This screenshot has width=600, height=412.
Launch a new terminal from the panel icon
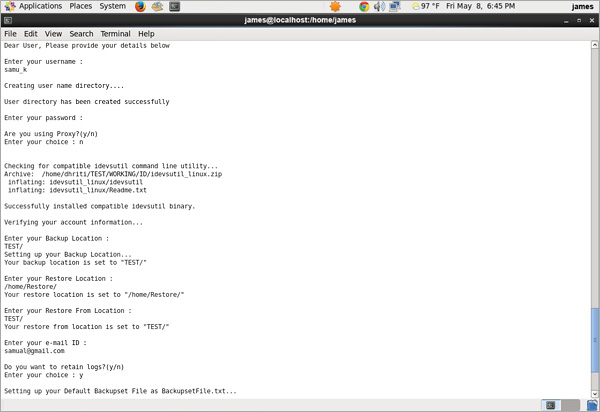tap(174, 7)
